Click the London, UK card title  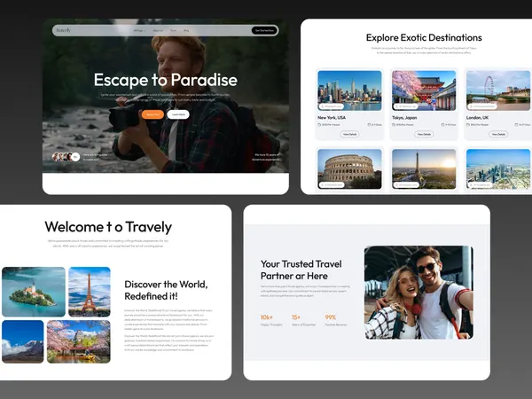tap(477, 118)
